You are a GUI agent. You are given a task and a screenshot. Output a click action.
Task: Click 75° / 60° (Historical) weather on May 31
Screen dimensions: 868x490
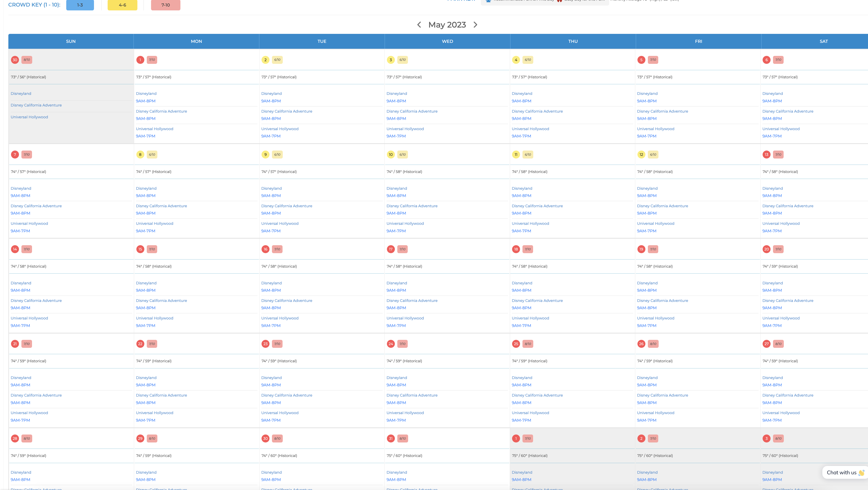tap(404, 456)
